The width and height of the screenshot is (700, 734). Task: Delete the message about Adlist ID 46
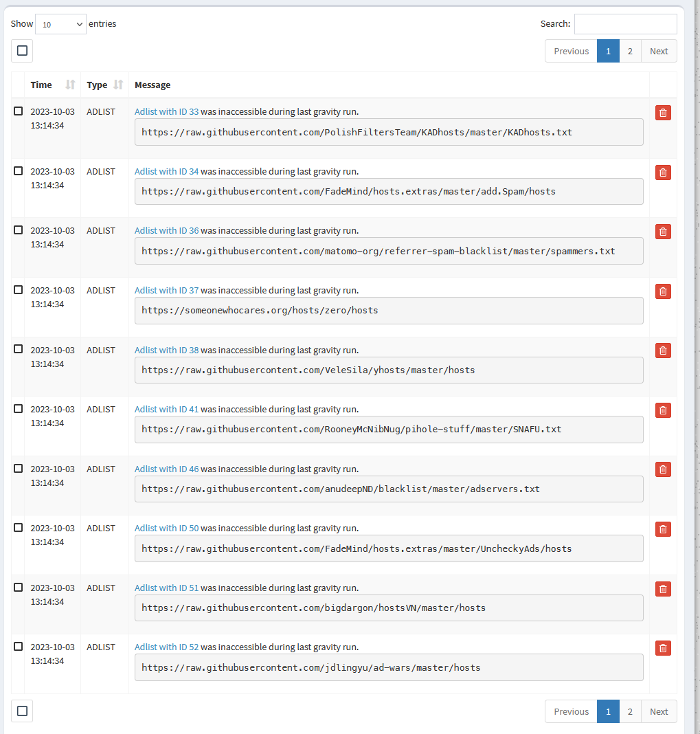click(662, 469)
